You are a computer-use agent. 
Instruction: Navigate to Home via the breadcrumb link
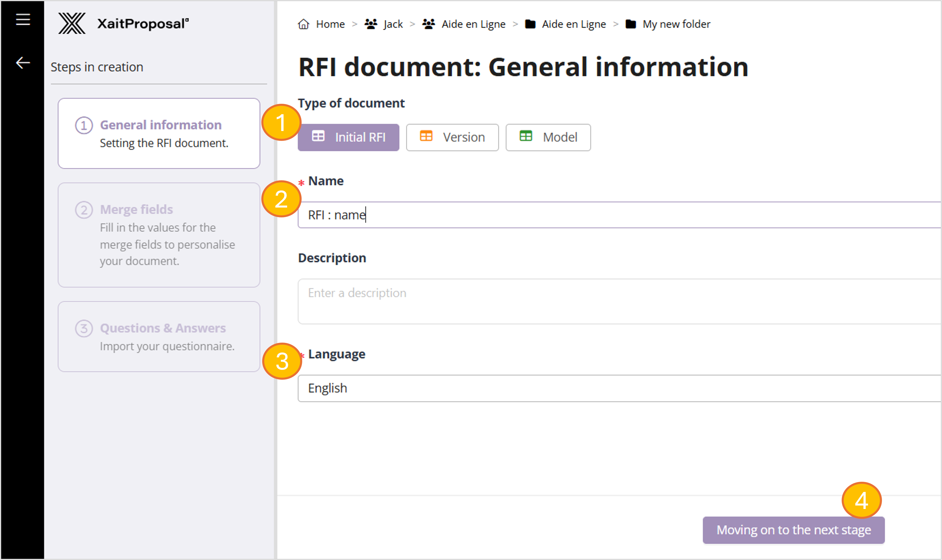click(330, 24)
